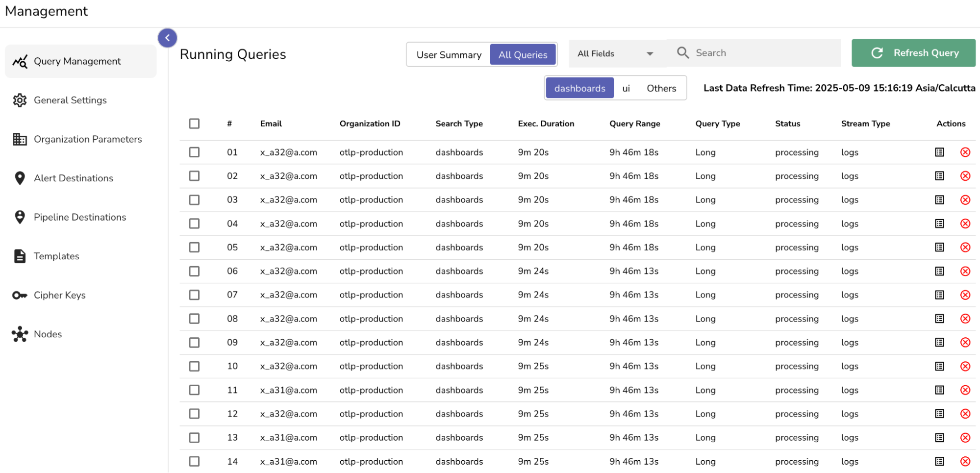Click the Cipher Keys icon
The image size is (980, 473).
[20, 295]
